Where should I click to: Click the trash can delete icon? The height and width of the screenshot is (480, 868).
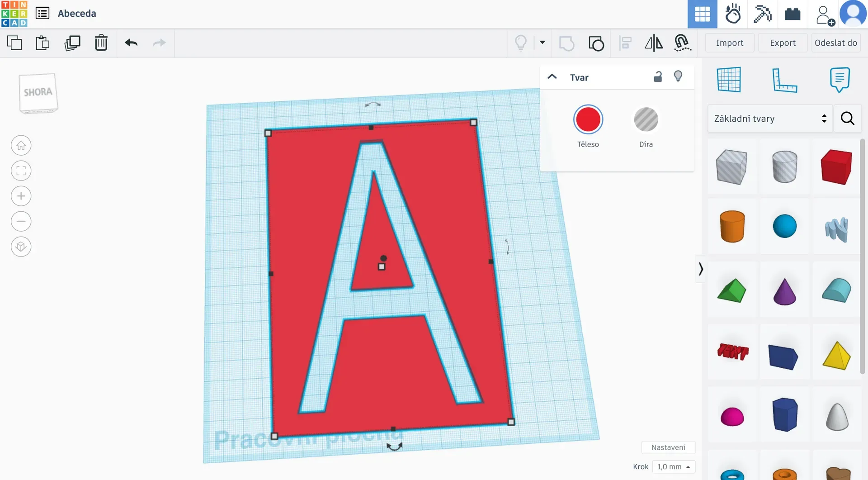coord(101,43)
